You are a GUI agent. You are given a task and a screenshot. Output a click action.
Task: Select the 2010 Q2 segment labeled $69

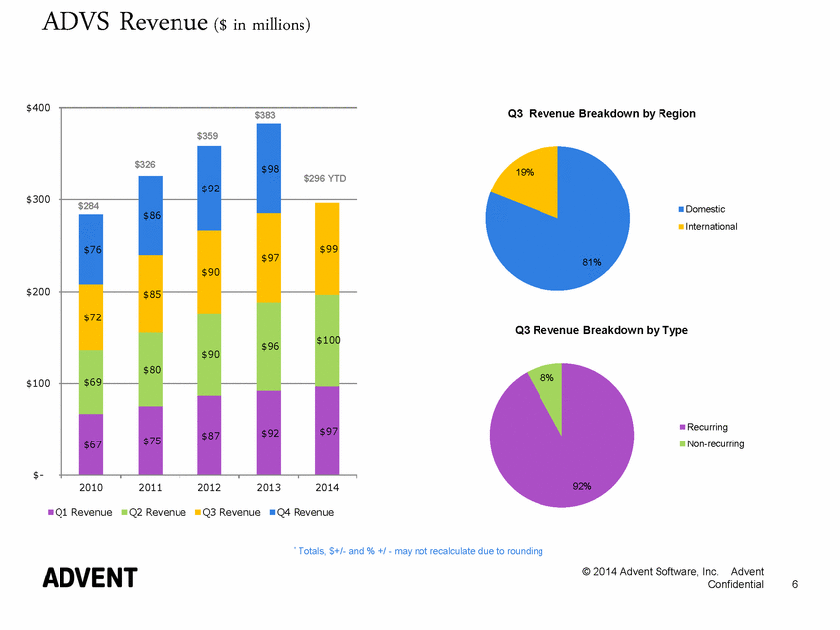tap(91, 382)
